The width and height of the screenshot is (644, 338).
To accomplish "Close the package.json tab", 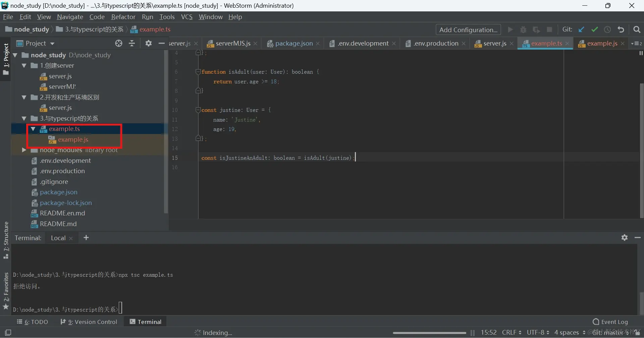I will (318, 44).
